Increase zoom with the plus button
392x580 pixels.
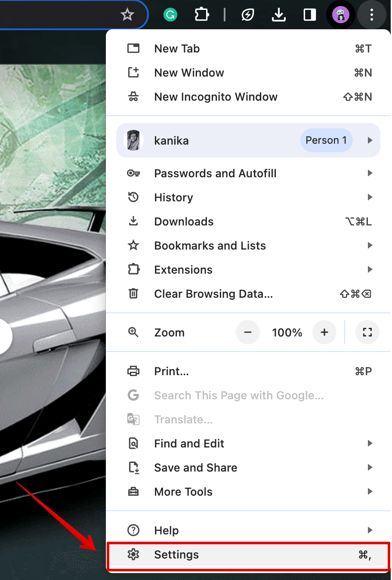point(324,332)
